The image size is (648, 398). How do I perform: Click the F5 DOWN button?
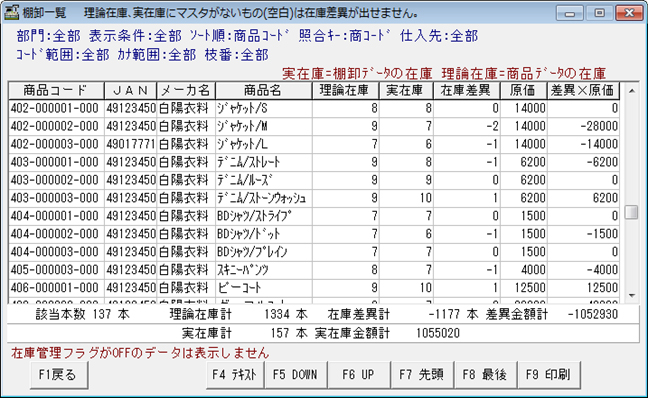[295, 375]
